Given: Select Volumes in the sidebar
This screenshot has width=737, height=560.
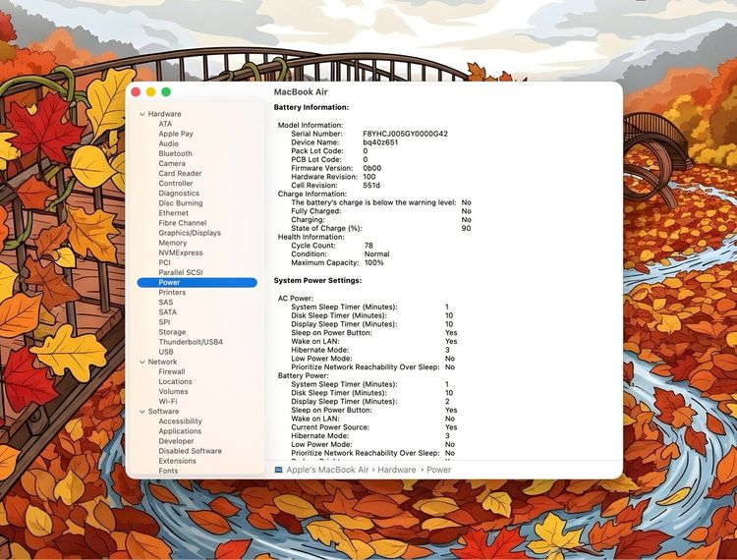Looking at the screenshot, I should tap(173, 391).
